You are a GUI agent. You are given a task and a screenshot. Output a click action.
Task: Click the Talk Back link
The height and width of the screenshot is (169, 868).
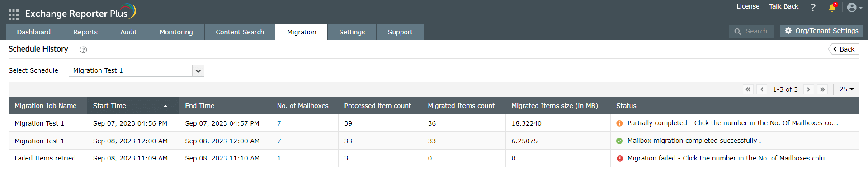(x=783, y=6)
